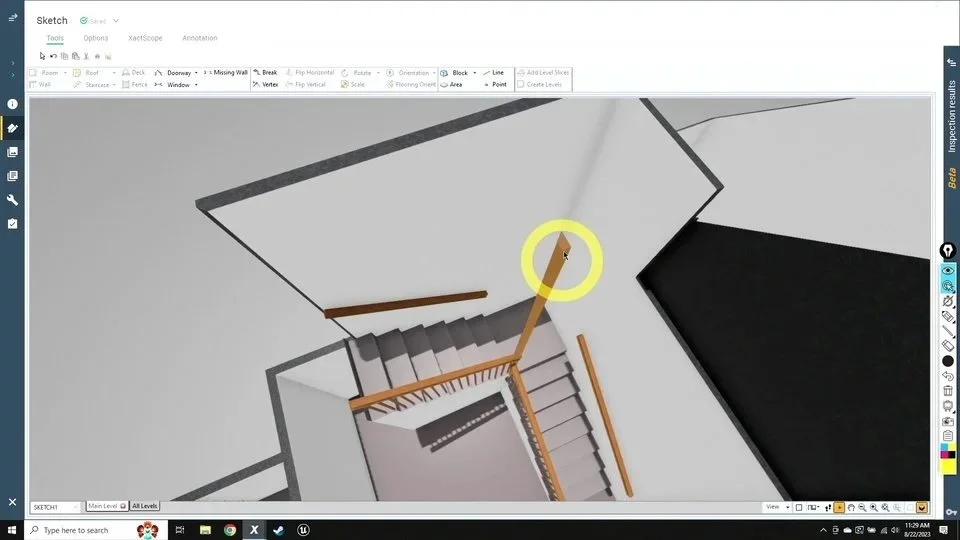Click the undo icon on right toolbar
Viewport: 960px width, 540px height.
(x=948, y=376)
